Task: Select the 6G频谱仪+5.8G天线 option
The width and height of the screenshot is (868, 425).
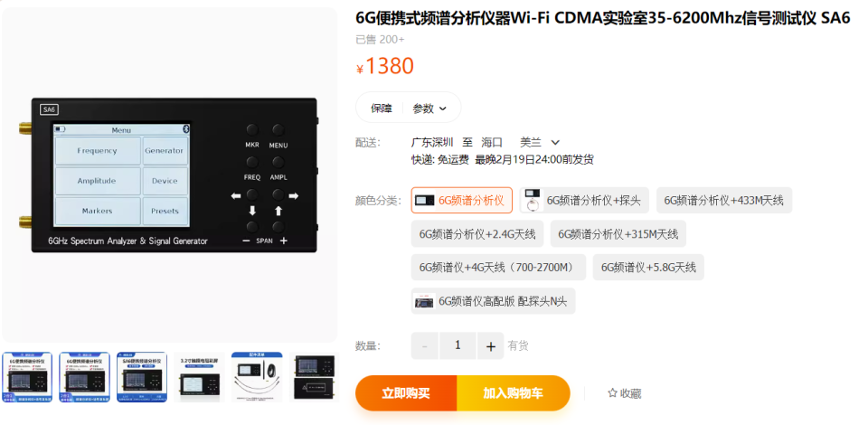Action: (x=648, y=268)
